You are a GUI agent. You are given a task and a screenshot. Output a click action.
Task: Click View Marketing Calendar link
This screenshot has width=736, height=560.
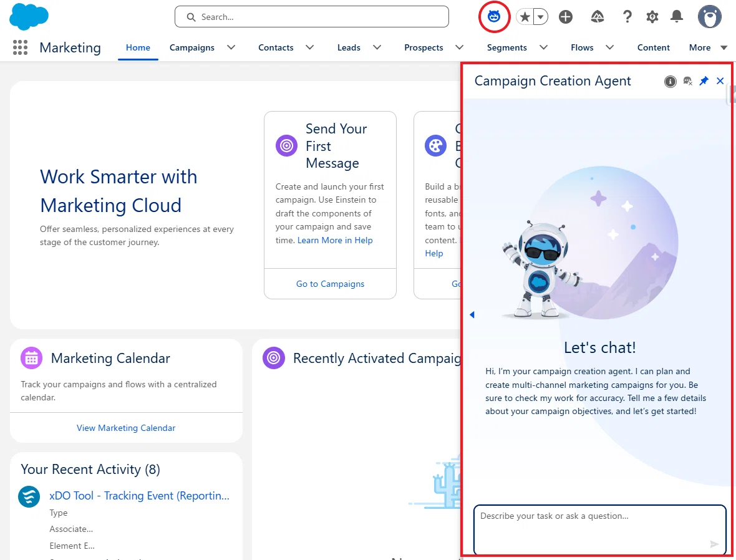[126, 428]
